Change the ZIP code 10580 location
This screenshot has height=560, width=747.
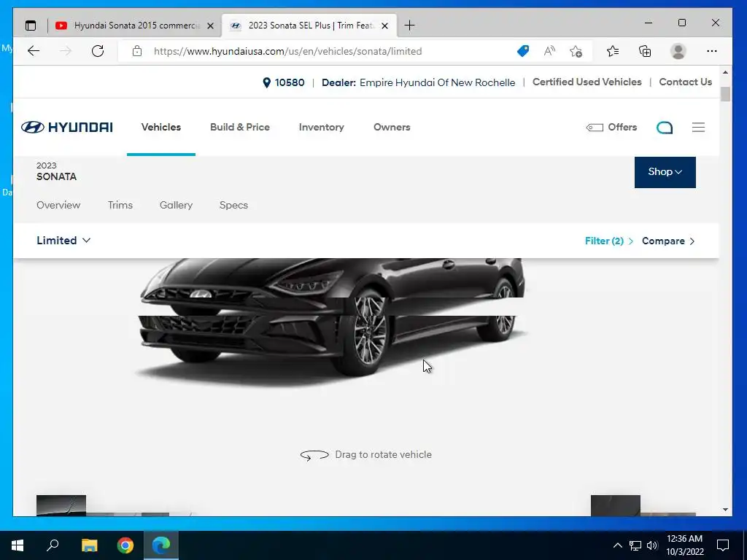[284, 82]
